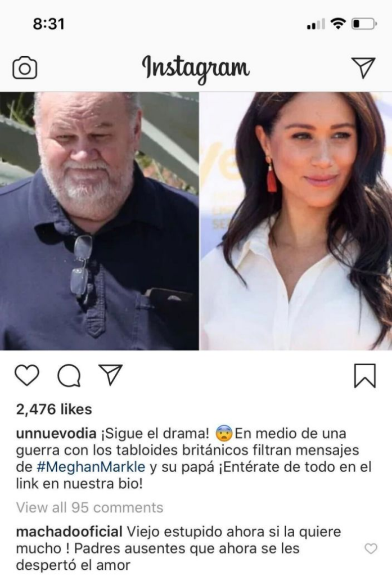Image resolution: width=392 pixels, height=576 pixels.
Task: Expand View all 95 comments
Action: click(89, 507)
